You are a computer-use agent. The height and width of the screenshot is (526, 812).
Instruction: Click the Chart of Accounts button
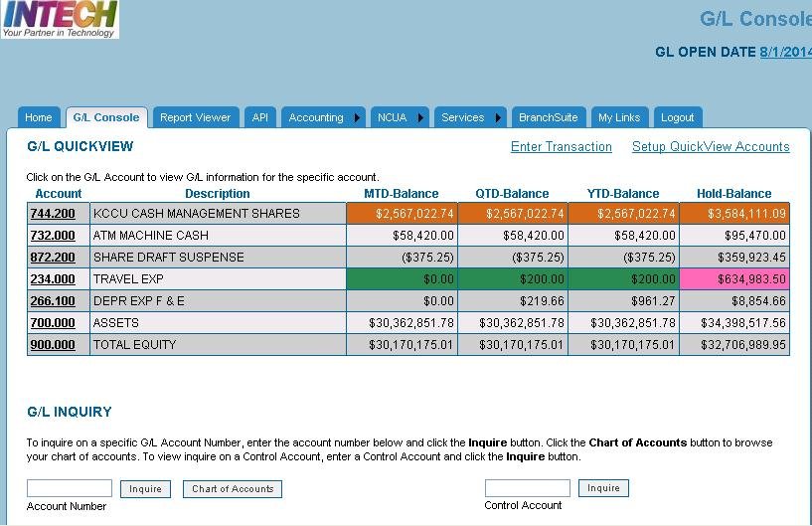click(x=233, y=489)
